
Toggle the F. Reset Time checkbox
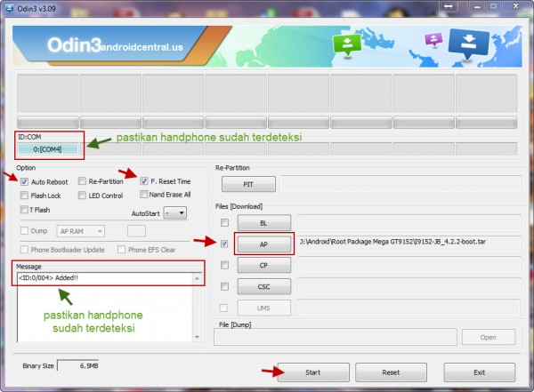coord(143,181)
